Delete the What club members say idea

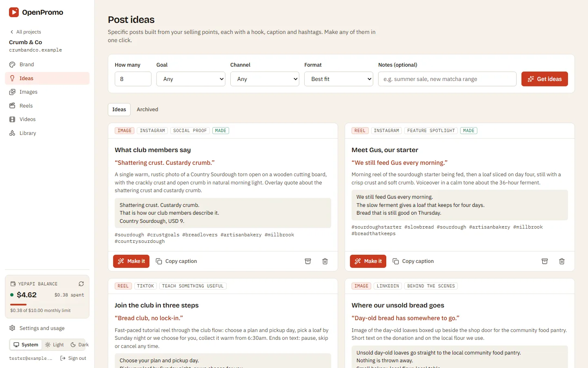click(325, 261)
